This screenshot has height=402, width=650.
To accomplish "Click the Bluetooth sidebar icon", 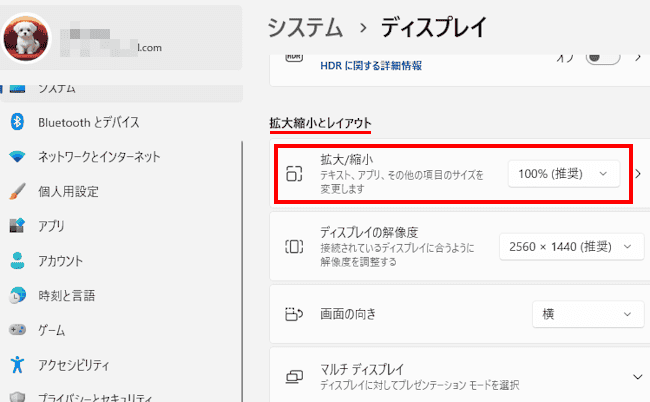I will pyautogui.click(x=17, y=122).
